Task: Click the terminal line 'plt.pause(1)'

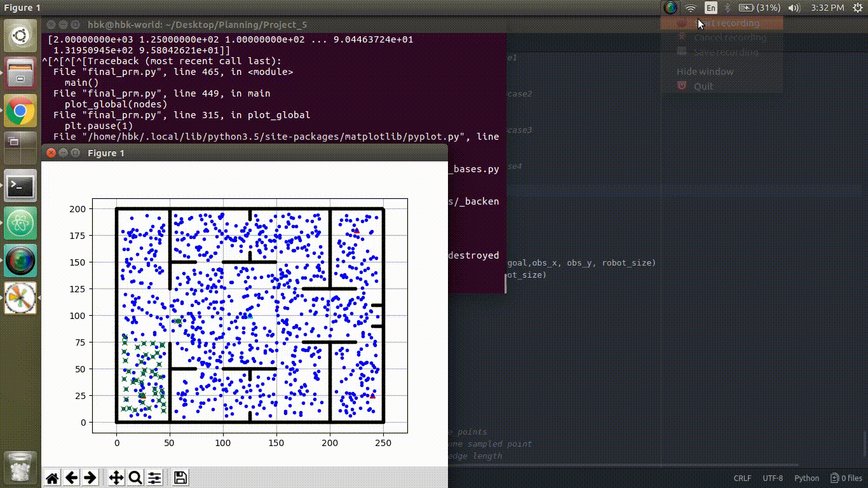Action: [98, 126]
